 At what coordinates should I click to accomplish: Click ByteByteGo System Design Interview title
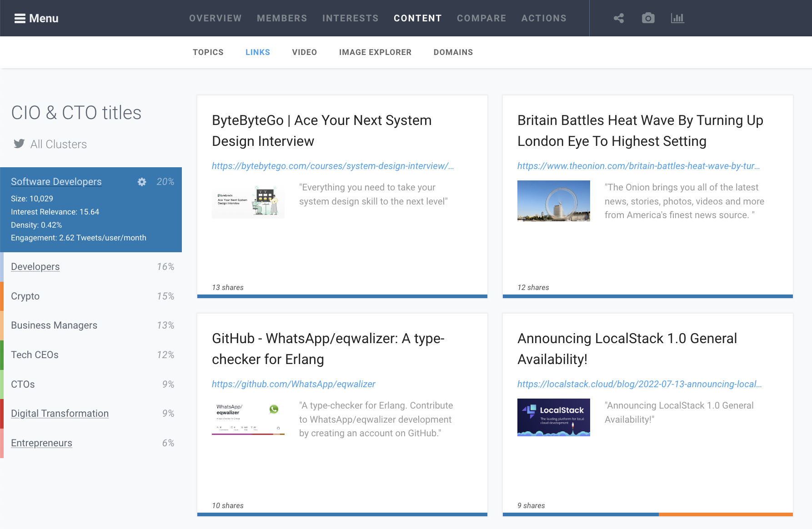click(322, 131)
